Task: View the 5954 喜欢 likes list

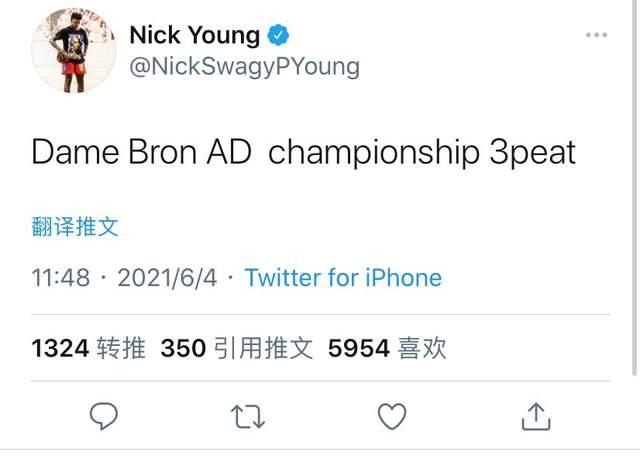Action: 387,348
